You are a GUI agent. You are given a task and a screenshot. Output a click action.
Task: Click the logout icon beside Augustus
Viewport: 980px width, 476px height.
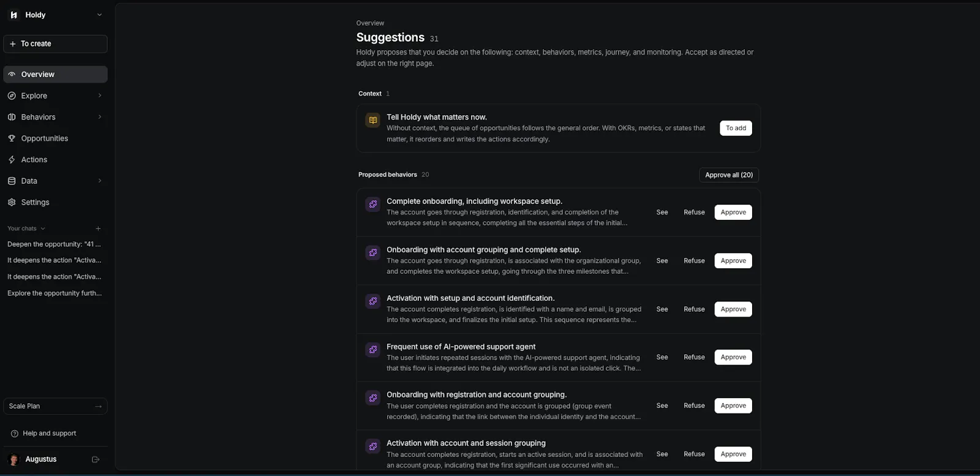click(96, 459)
